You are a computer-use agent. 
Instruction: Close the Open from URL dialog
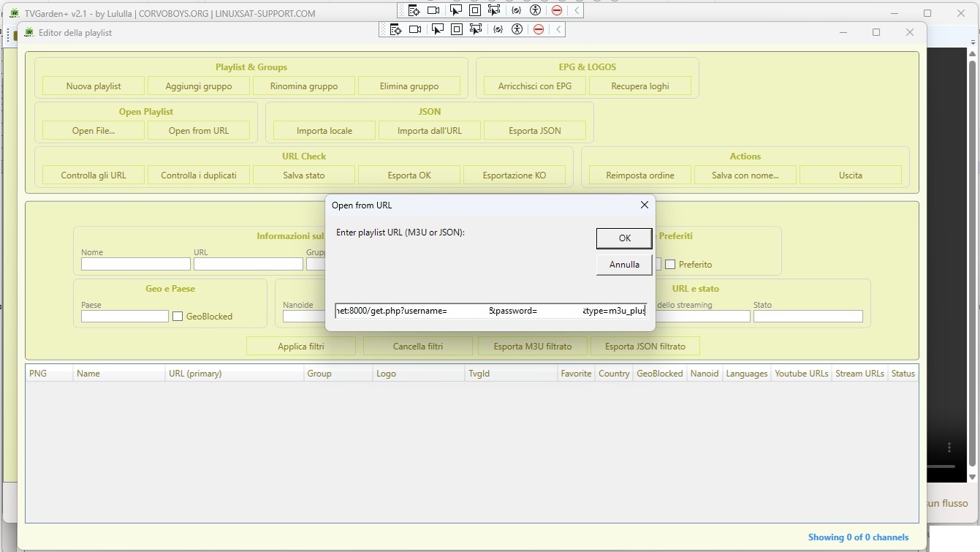point(644,205)
